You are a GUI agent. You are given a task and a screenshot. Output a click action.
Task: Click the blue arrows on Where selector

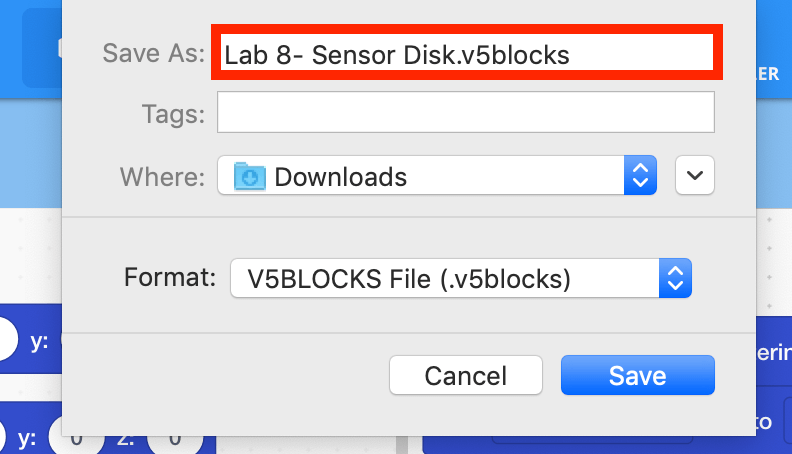640,175
